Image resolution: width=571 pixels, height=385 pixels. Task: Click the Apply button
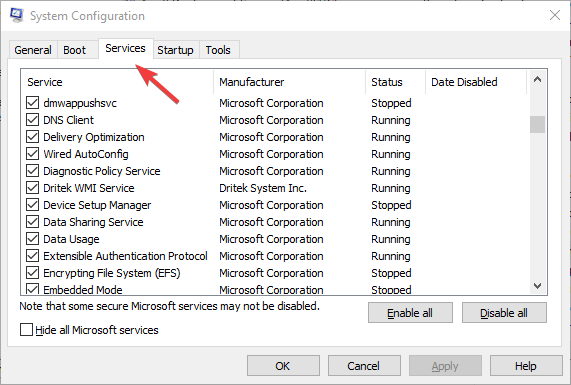click(x=445, y=366)
